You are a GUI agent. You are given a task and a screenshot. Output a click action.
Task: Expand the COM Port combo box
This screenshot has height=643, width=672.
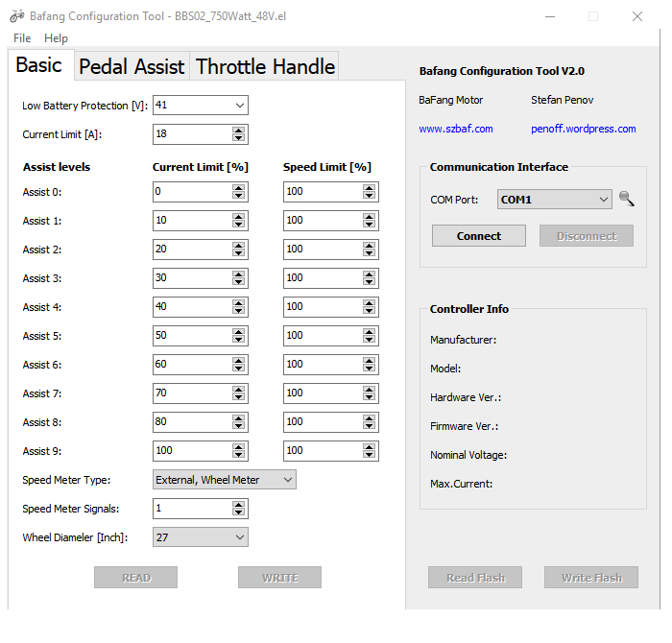pos(603,200)
